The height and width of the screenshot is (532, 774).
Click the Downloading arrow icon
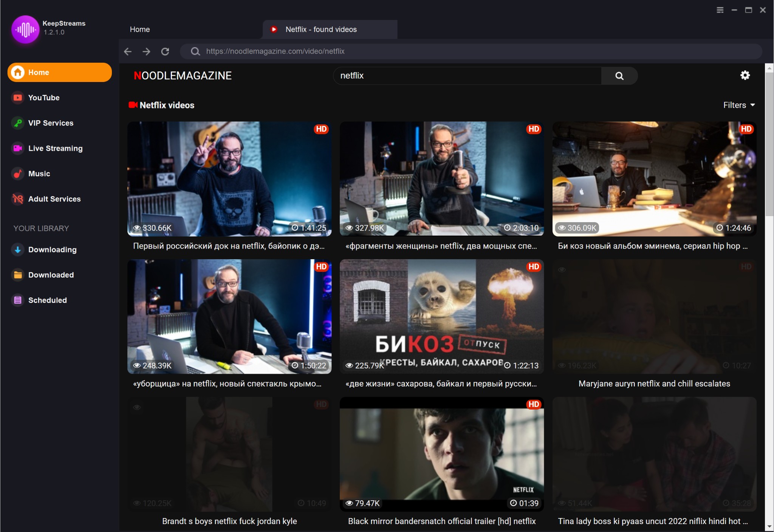[17, 249]
